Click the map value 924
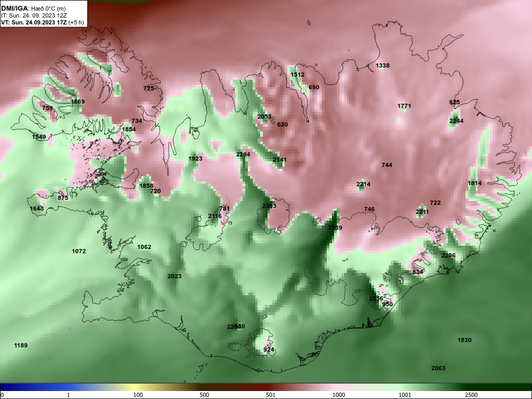Viewport: 532px width, 399px height. pyautogui.click(x=269, y=350)
